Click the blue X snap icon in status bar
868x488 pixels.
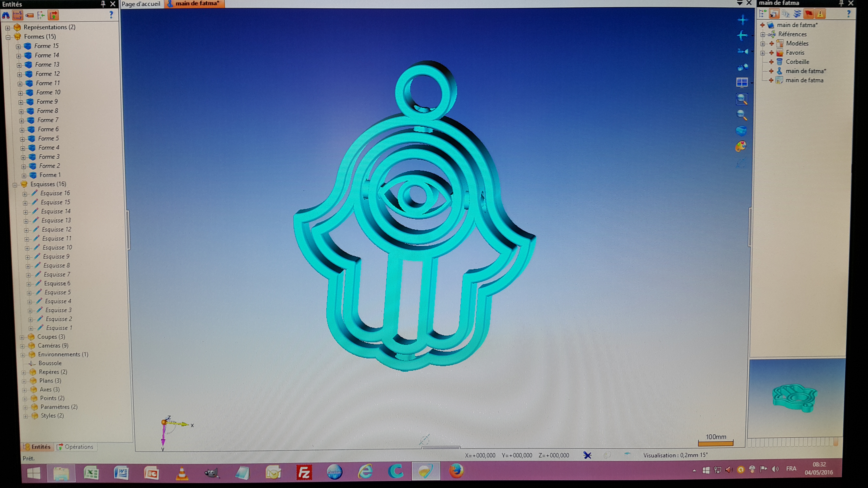tap(587, 456)
